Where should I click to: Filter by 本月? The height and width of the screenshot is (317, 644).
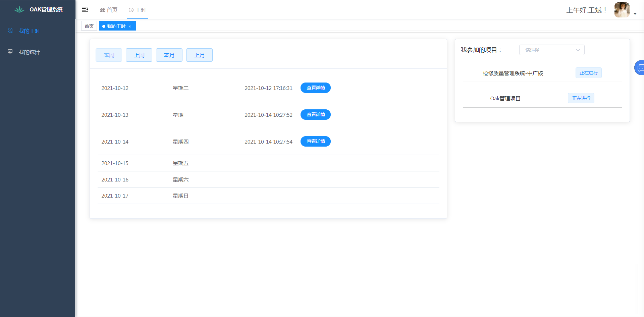pos(169,55)
